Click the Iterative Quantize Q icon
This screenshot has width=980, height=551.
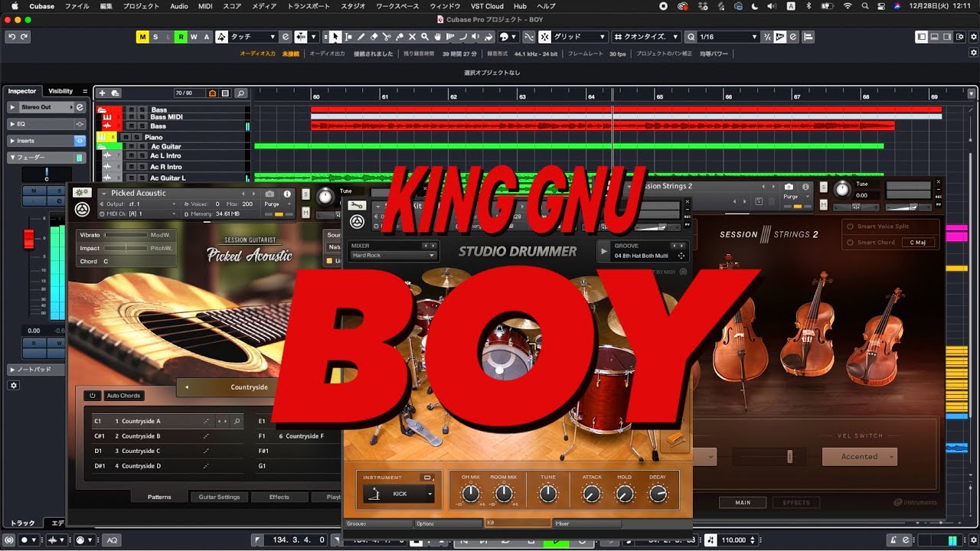coord(691,37)
